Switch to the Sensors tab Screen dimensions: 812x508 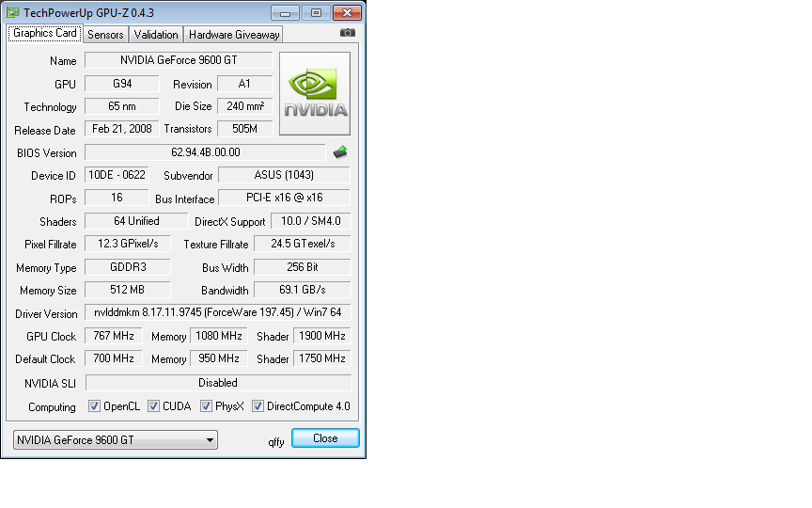tap(105, 35)
